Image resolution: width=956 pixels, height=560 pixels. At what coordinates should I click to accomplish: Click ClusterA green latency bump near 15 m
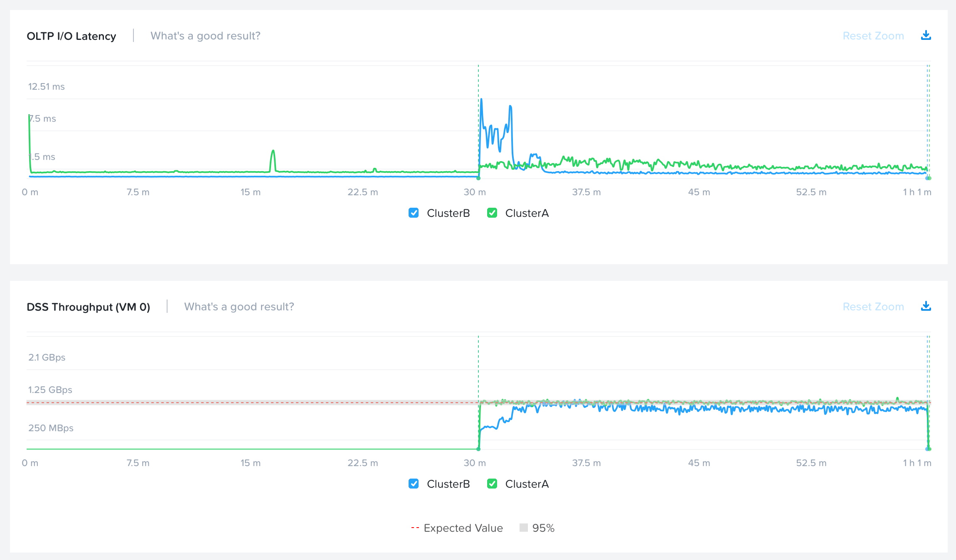click(x=273, y=151)
